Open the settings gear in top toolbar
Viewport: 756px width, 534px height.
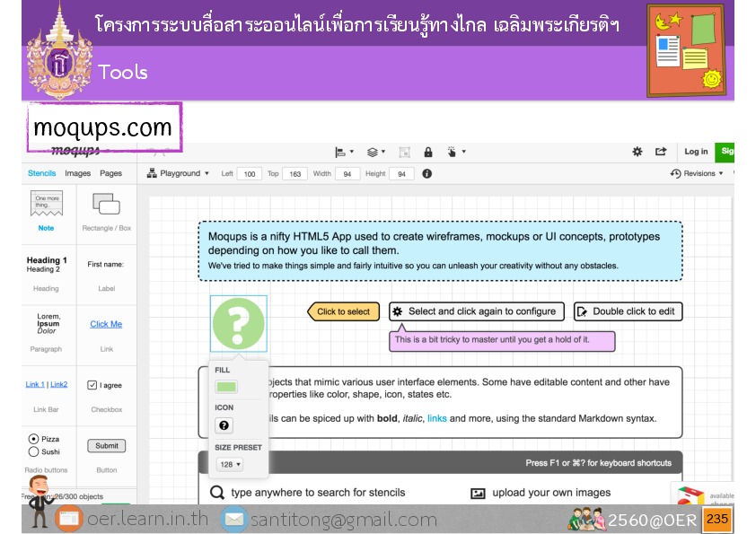(x=637, y=152)
